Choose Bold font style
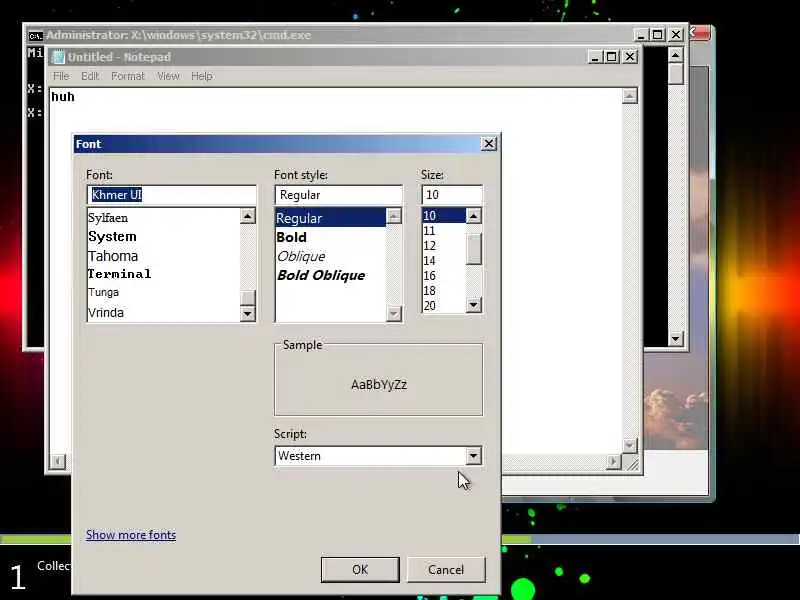This screenshot has height=600, width=800. click(x=331, y=237)
